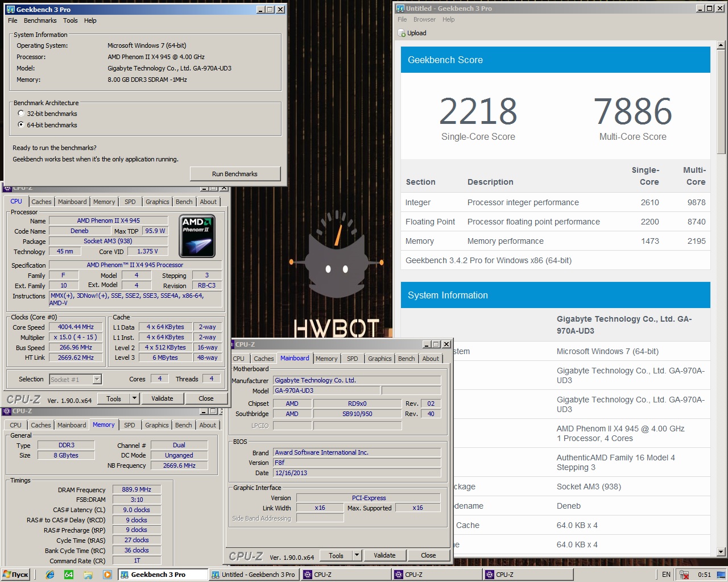Click the GA-970A-UD3 Model field in Mainboard window
This screenshot has width=728, height=582.
click(326, 391)
